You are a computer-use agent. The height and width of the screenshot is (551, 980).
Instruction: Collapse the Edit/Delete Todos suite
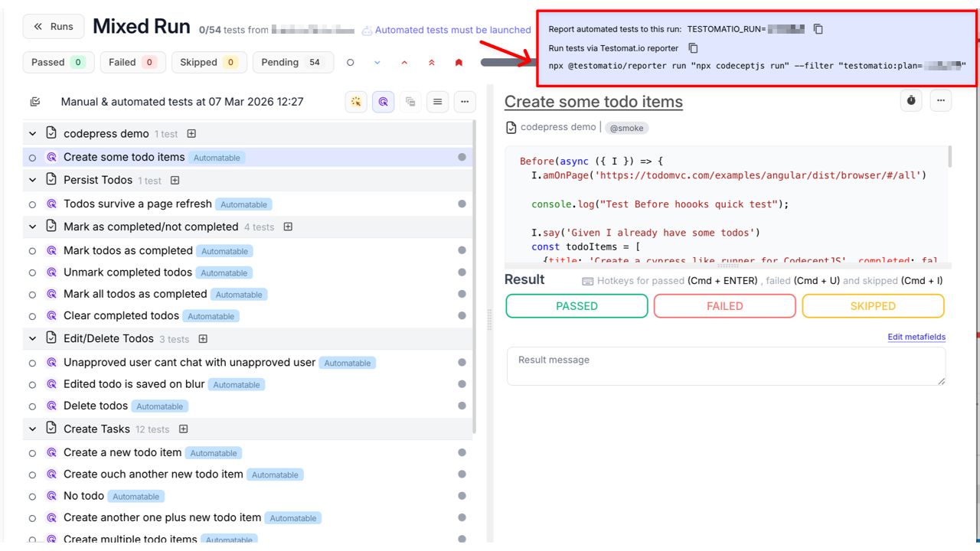point(32,339)
